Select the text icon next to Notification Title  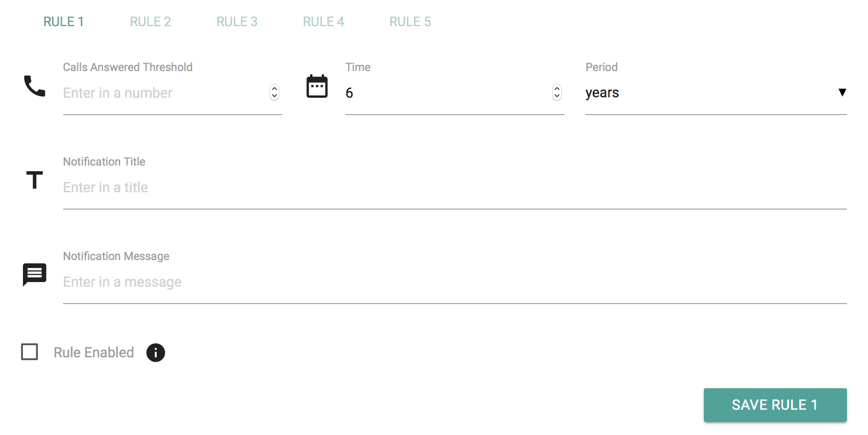[x=34, y=180]
